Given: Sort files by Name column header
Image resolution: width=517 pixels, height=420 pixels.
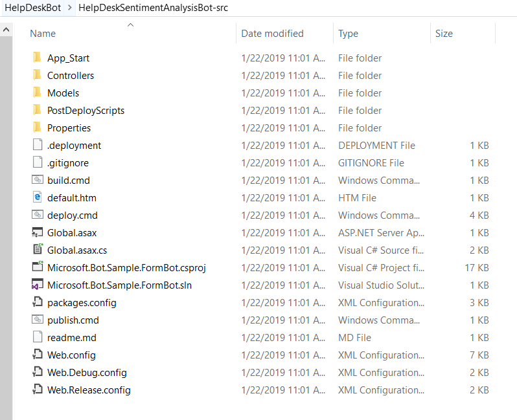Looking at the screenshot, I should [x=43, y=34].
